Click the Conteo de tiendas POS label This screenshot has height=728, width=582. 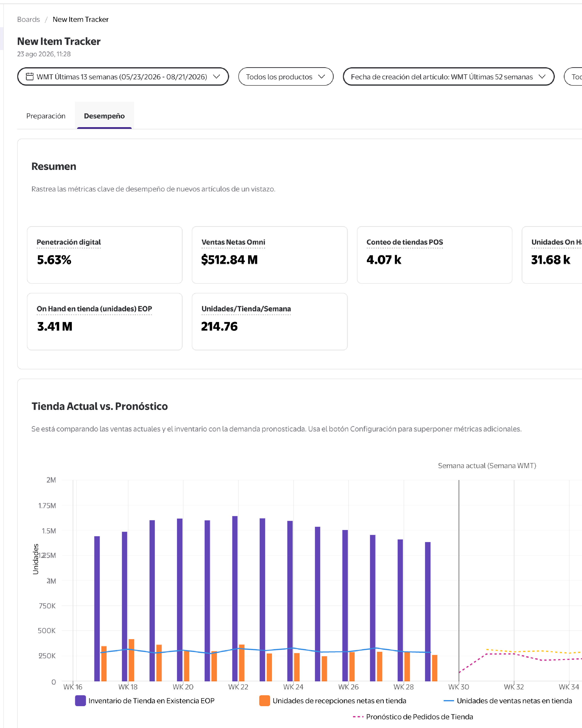pyautogui.click(x=404, y=242)
